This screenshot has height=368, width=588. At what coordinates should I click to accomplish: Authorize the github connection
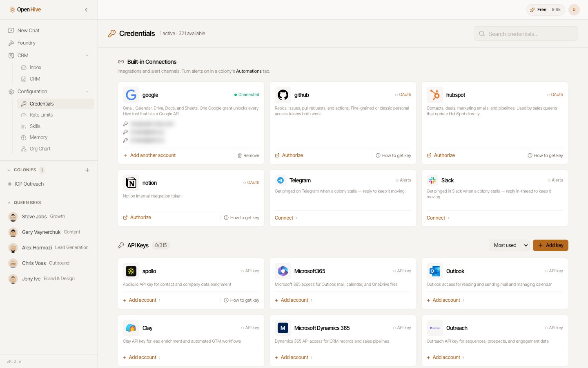289,155
